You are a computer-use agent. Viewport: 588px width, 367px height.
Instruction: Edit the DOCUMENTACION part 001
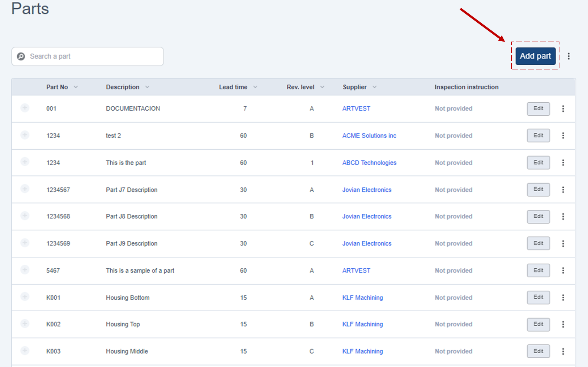tap(538, 108)
